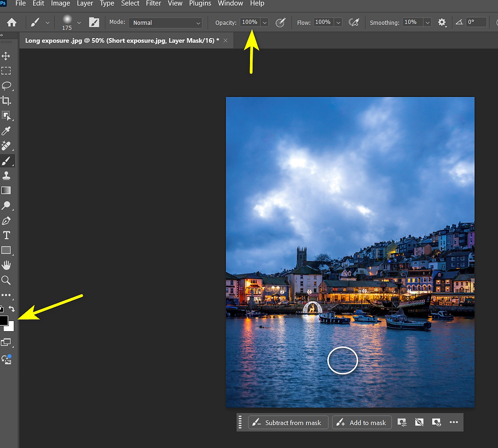
Task: Disable the layer mask from the taskbar
Action: pos(419,423)
